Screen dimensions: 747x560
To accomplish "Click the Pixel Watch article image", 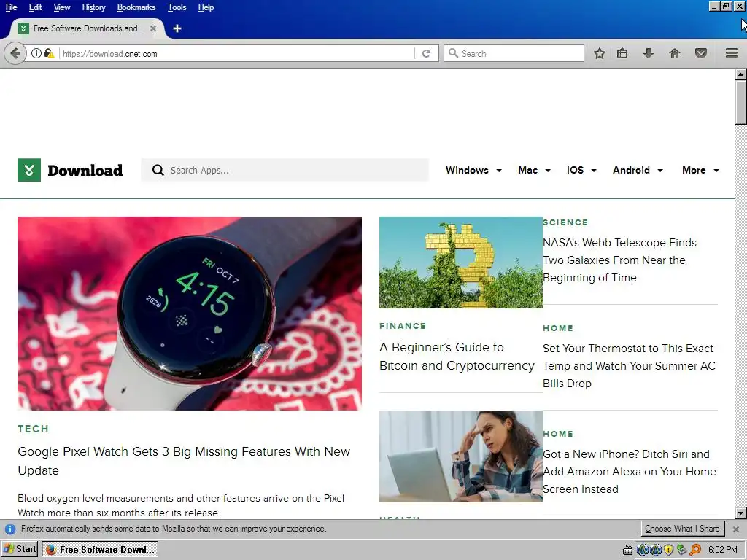I will (x=190, y=314).
